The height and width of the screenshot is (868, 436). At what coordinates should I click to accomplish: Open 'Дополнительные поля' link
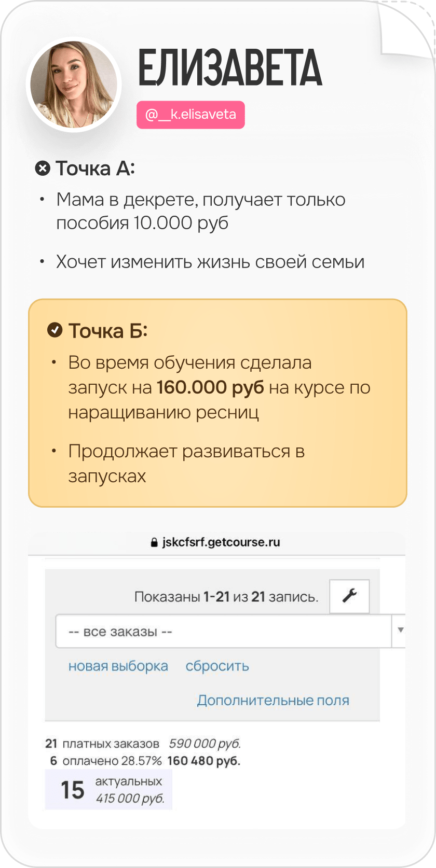[272, 700]
